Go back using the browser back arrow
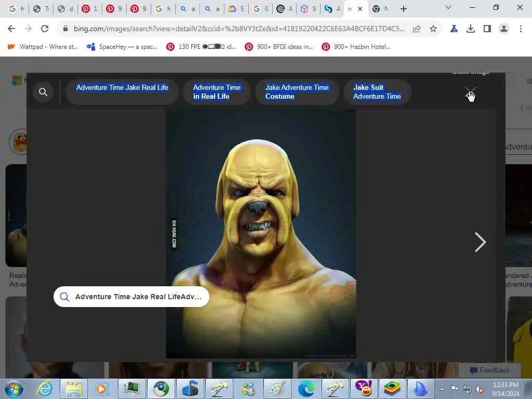Screen dimensions: 532x399 pyautogui.click(x=11, y=29)
